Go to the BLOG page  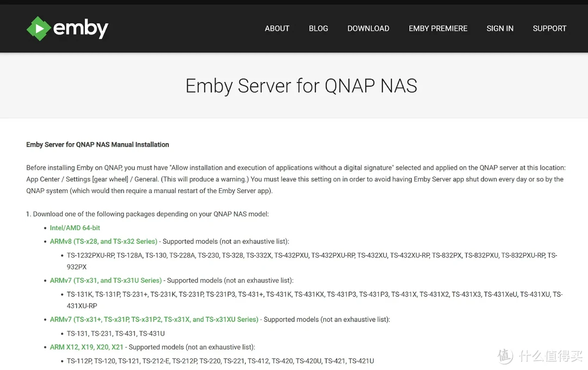pyautogui.click(x=318, y=28)
